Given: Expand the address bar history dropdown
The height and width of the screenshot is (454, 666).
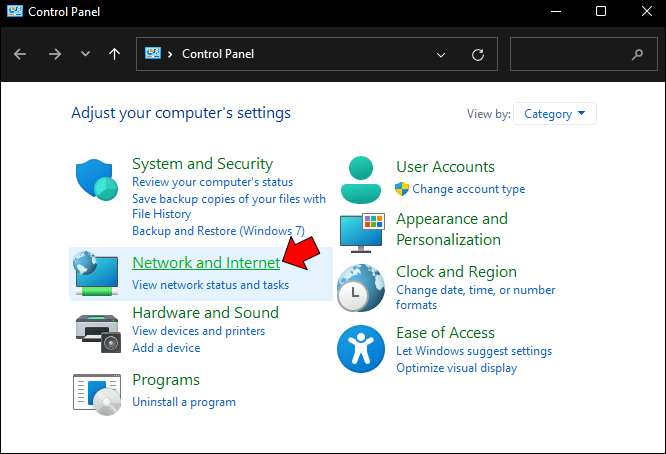Looking at the screenshot, I should point(442,54).
